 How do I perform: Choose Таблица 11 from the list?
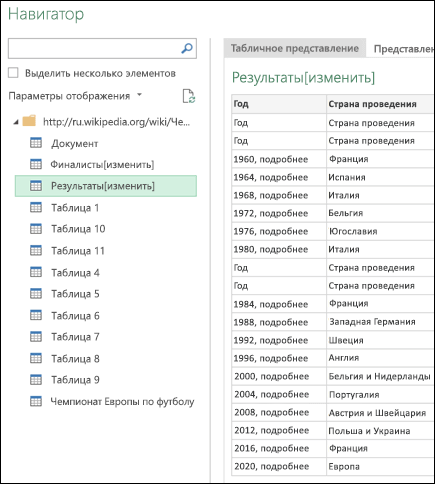coord(78,251)
